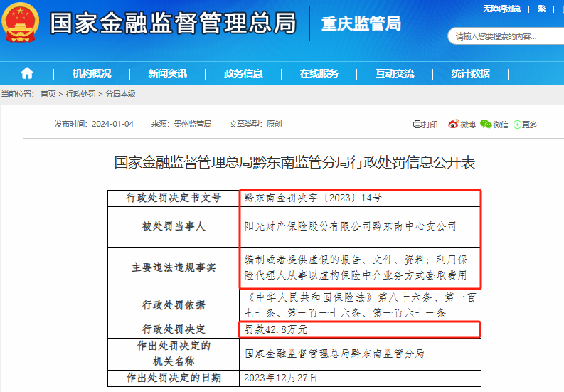Click the source text 贵州监管局

[x=193, y=125]
